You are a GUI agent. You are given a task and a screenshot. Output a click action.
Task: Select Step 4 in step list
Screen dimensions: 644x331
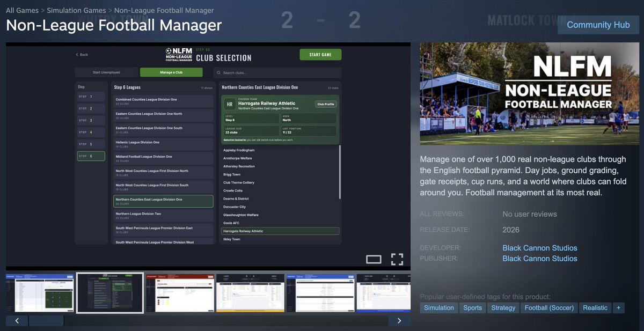click(91, 132)
